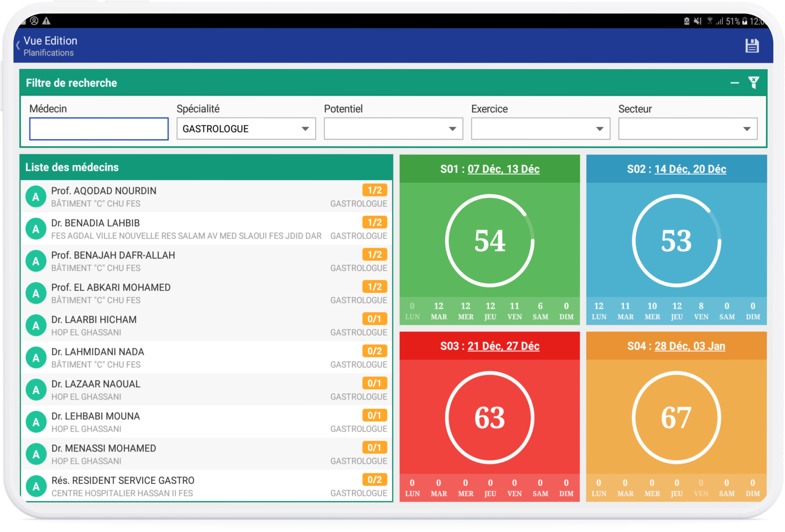This screenshot has width=785, height=532.
Task: Open week link 21 Déc, 27 Déc
Action: 503,346
